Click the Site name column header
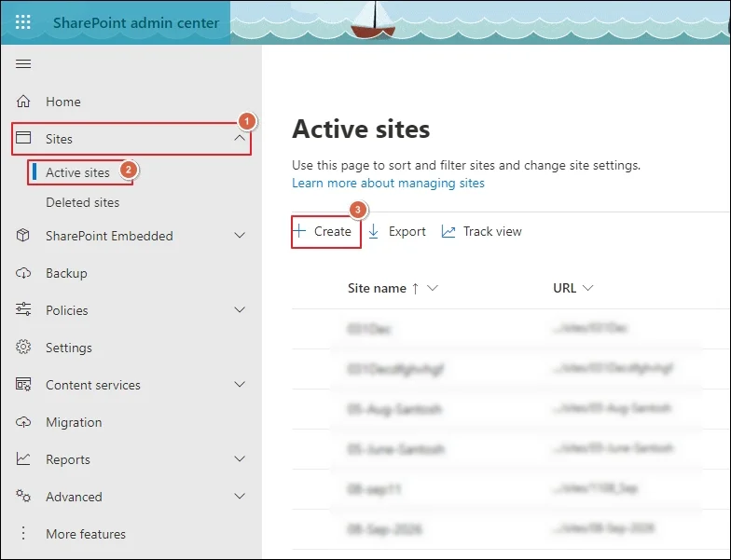This screenshot has width=731, height=560. pyautogui.click(x=377, y=289)
